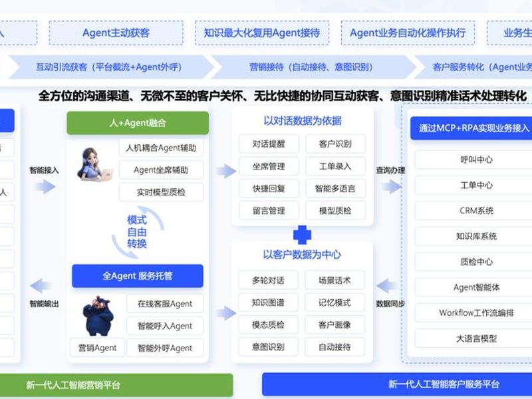Click the 客户识别 cell
This screenshot has width=532, height=399.
pyautogui.click(x=335, y=144)
